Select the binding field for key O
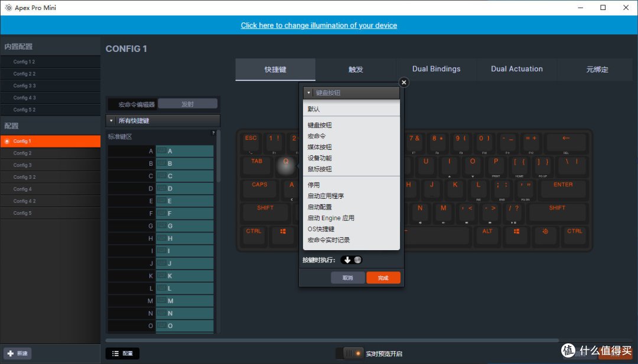The height and width of the screenshot is (364, 638). 185,326
